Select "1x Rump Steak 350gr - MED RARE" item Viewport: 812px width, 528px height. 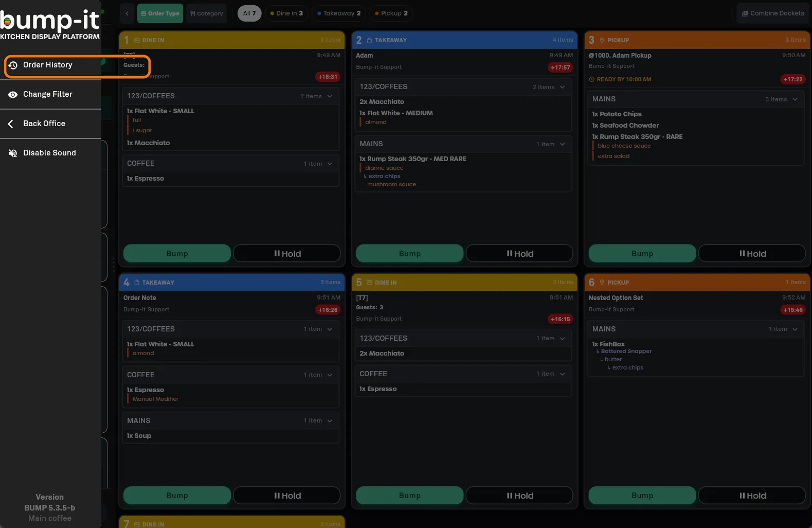point(413,159)
